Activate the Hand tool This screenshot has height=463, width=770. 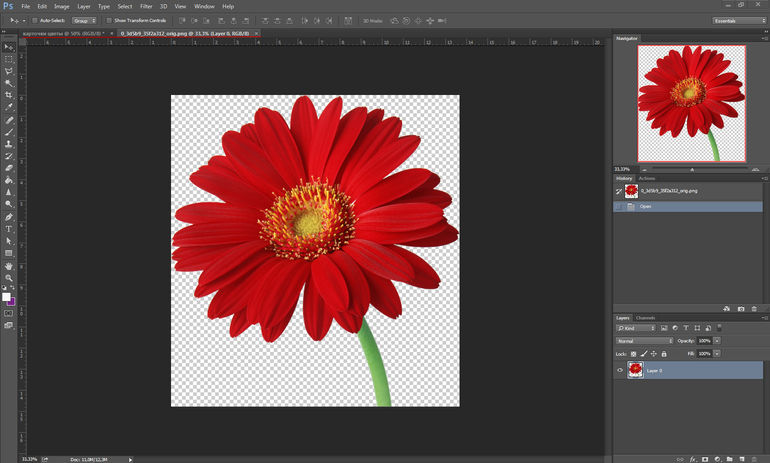[9, 266]
